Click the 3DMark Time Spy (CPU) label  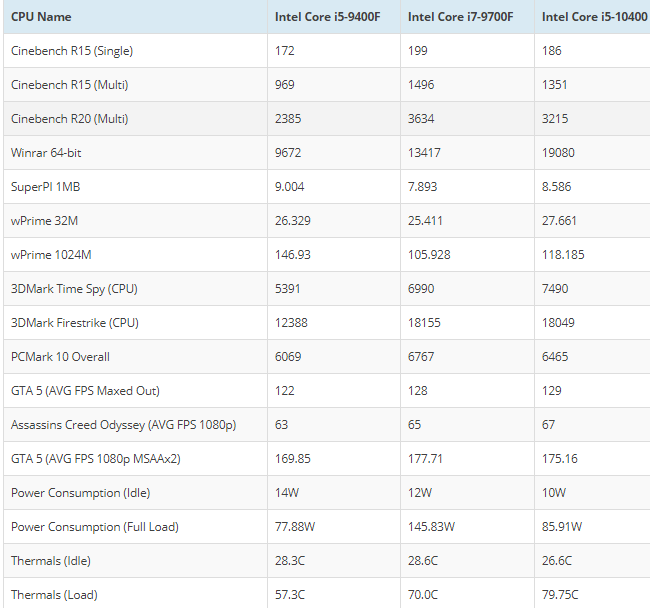tap(74, 289)
